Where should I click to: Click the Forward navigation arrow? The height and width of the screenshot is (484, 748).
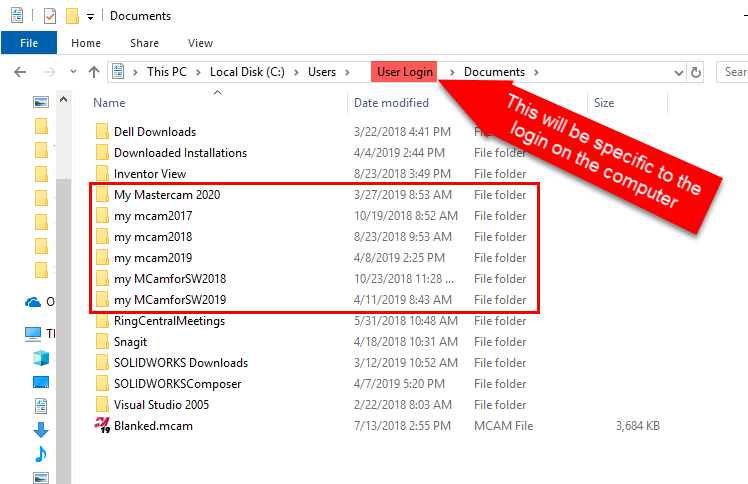click(x=49, y=72)
